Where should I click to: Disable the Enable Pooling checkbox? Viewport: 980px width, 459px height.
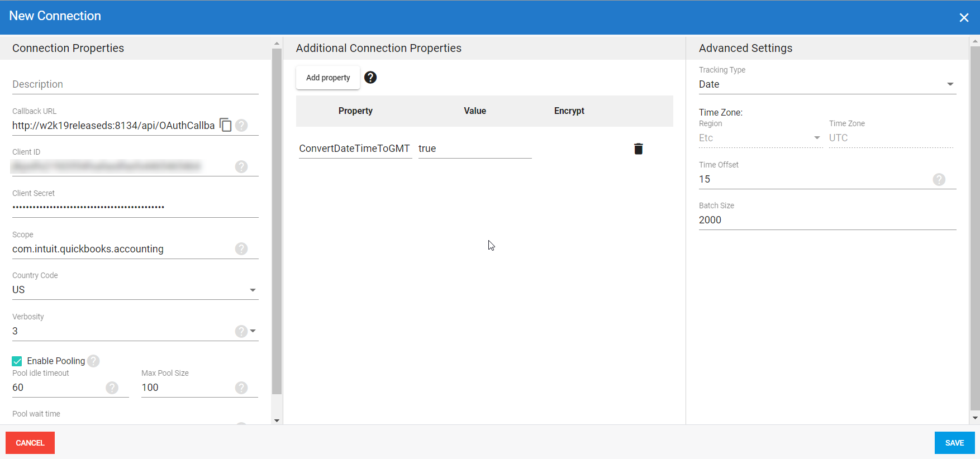pos(17,361)
